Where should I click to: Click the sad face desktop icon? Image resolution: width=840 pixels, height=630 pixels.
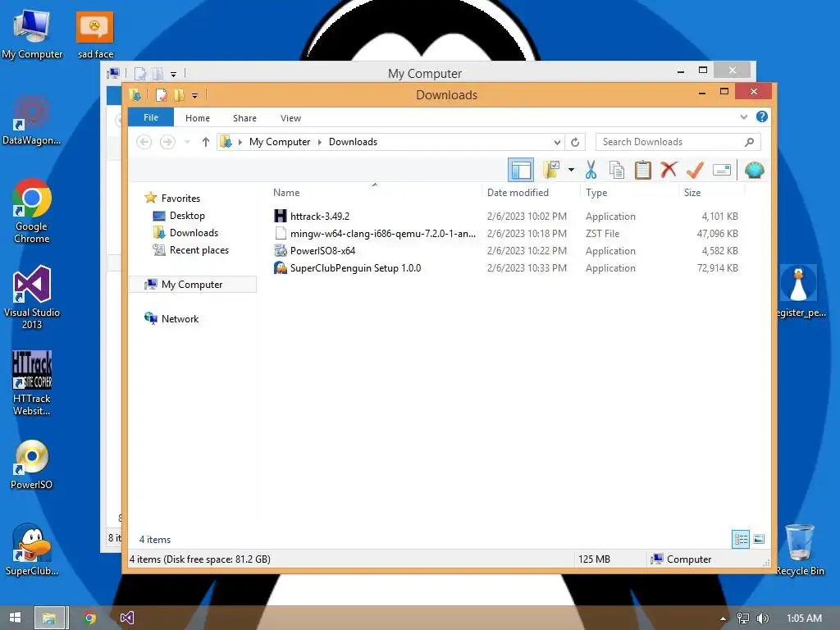(95, 34)
